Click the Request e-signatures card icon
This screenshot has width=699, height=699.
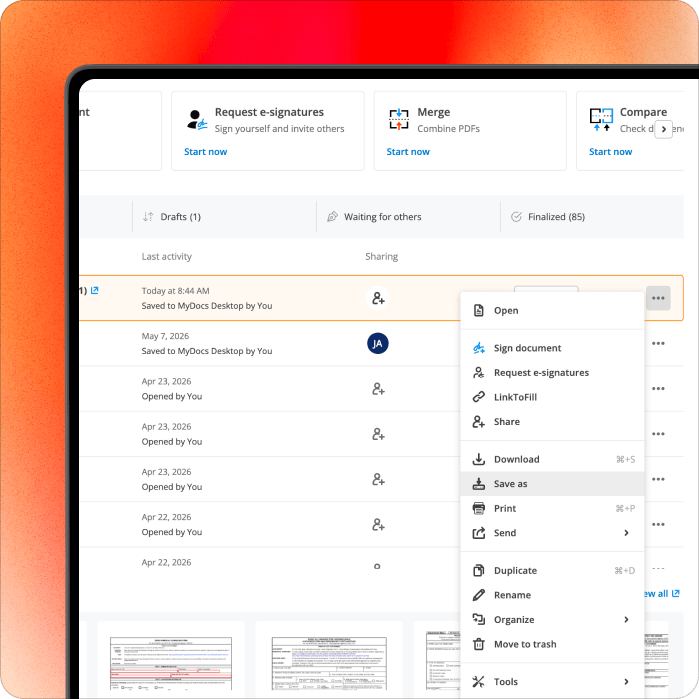[x=197, y=120]
